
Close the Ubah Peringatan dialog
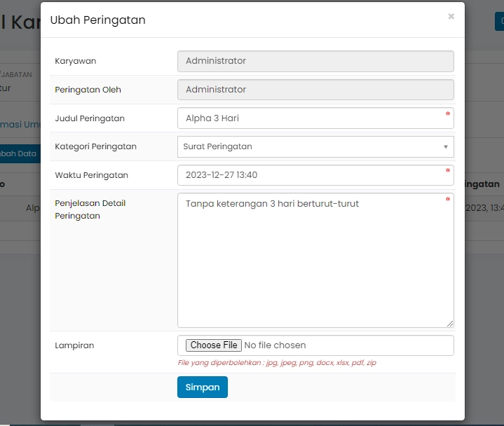(x=451, y=16)
